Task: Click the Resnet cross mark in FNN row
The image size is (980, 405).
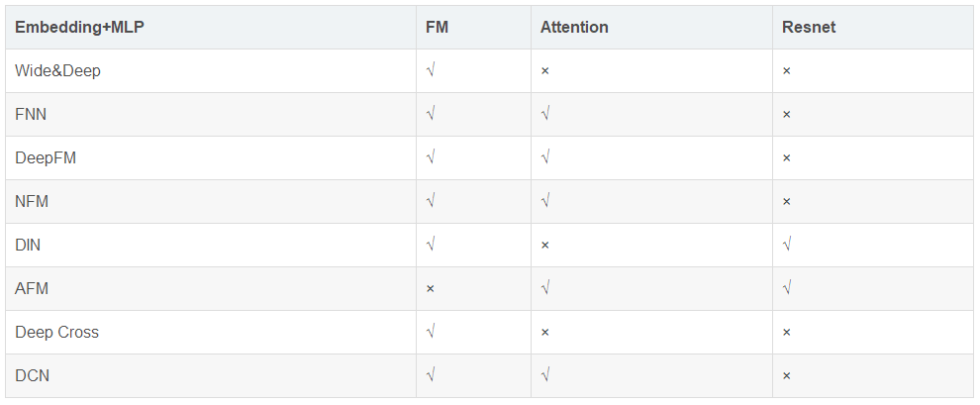Action: (x=787, y=115)
